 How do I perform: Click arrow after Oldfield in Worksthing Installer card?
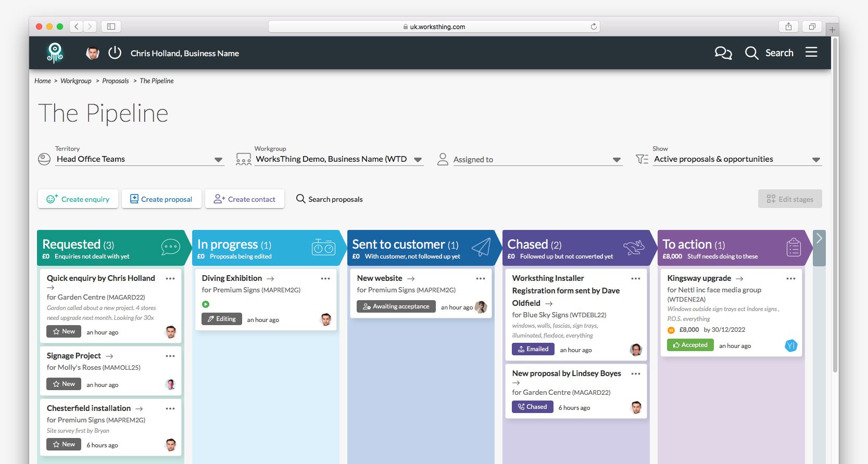[549, 303]
